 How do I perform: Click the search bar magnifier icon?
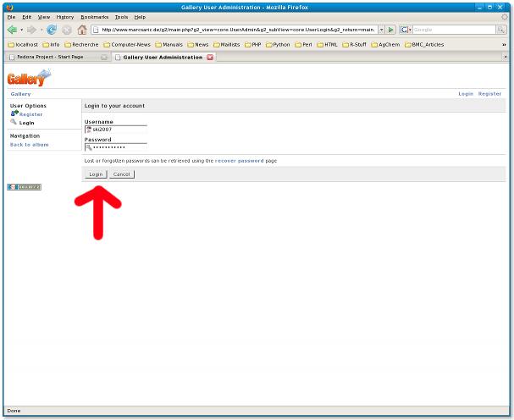coord(500,30)
